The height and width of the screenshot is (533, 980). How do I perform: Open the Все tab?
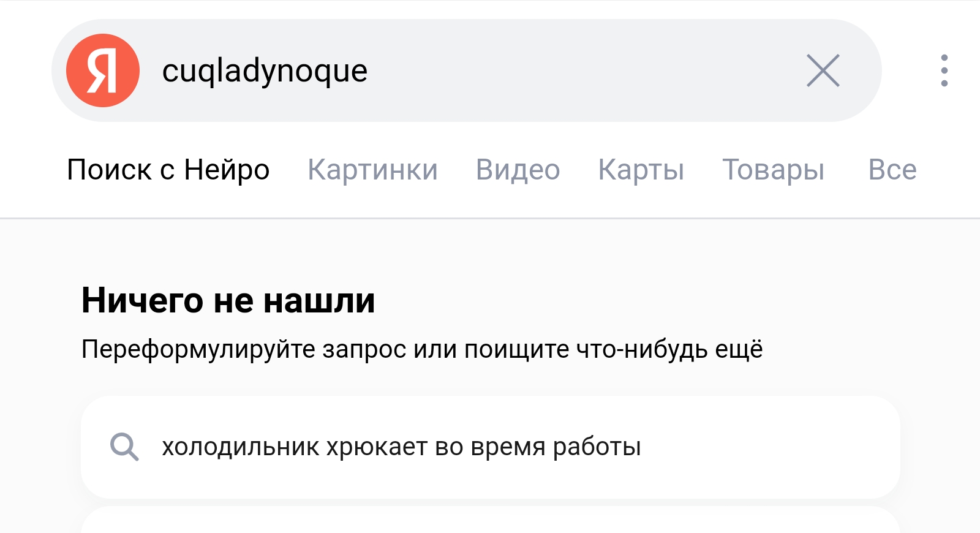click(892, 170)
